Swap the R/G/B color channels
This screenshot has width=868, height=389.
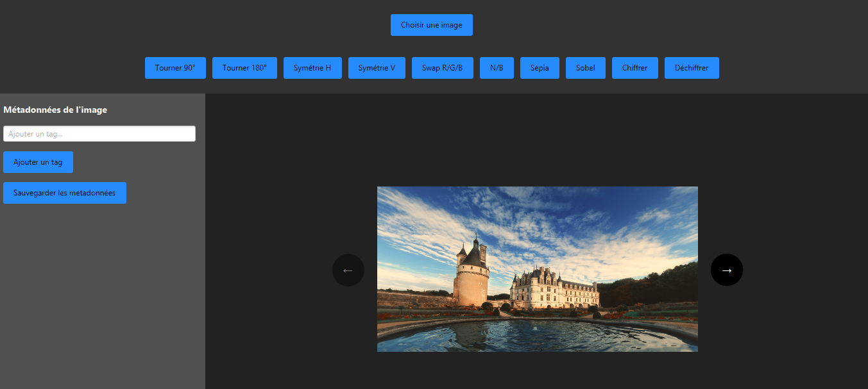pyautogui.click(x=442, y=67)
